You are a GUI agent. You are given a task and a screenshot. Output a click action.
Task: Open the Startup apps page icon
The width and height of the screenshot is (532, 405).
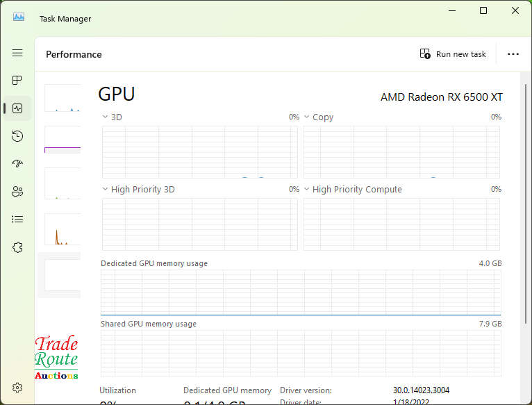17,164
